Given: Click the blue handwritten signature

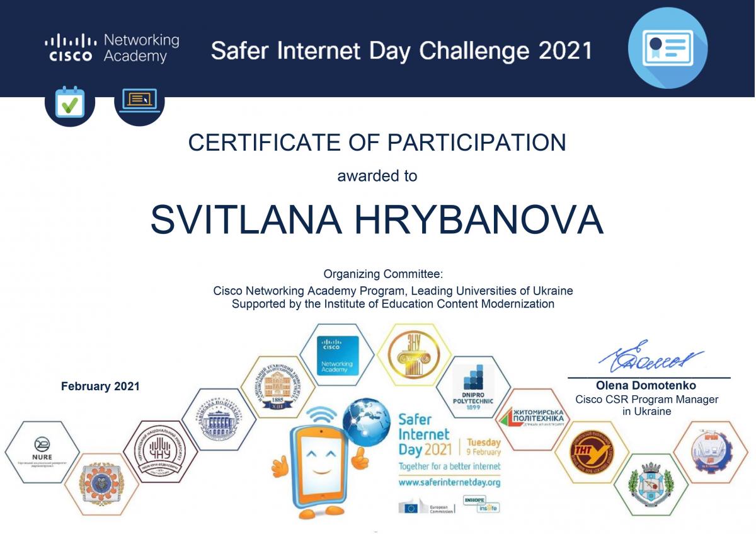Looking at the screenshot, I should pyautogui.click(x=649, y=358).
